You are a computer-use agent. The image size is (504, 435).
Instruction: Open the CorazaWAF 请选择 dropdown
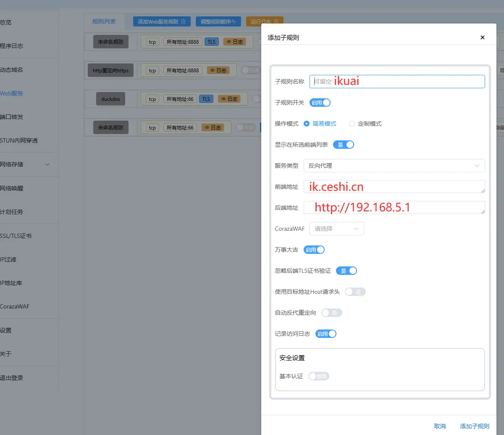pos(336,228)
